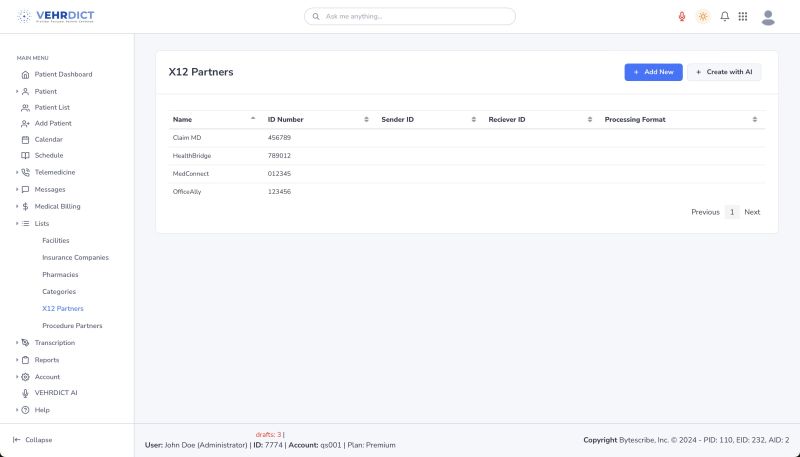Click the Calendar icon in sidebar
Screen dimensions: 800x457
[x=26, y=139]
